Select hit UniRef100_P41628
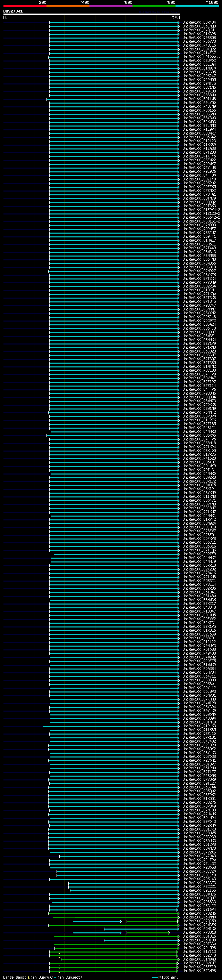This screenshot has height=980, width=222. [199, 458]
